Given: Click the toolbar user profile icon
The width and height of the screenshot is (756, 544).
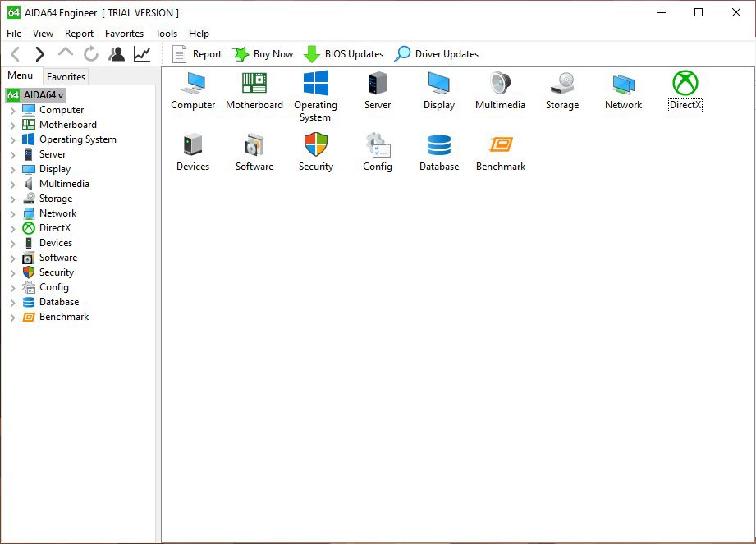Looking at the screenshot, I should point(117,54).
